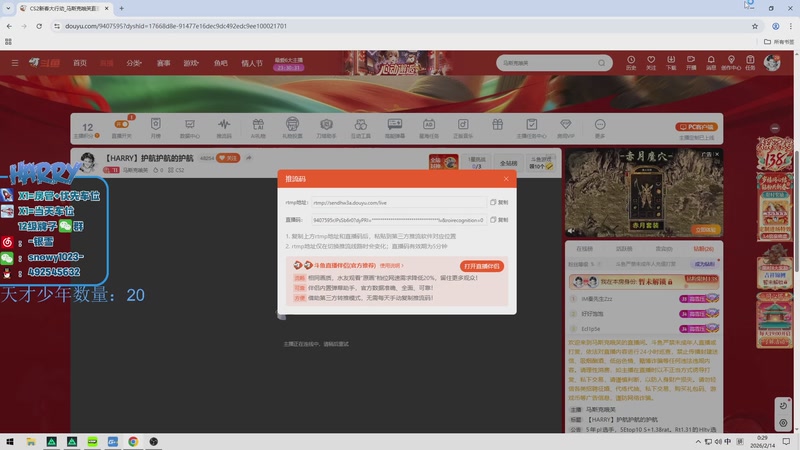
Task: Click the 成为钻粉 button
Action: (x=705, y=264)
